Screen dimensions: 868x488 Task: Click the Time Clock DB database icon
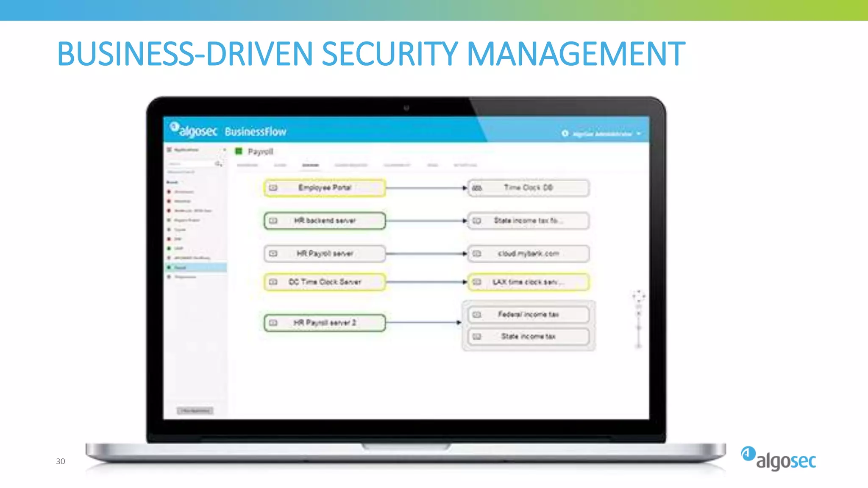pyautogui.click(x=477, y=188)
